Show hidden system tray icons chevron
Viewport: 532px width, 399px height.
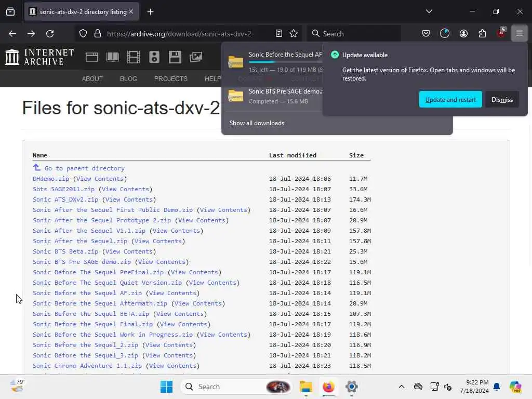(402, 387)
